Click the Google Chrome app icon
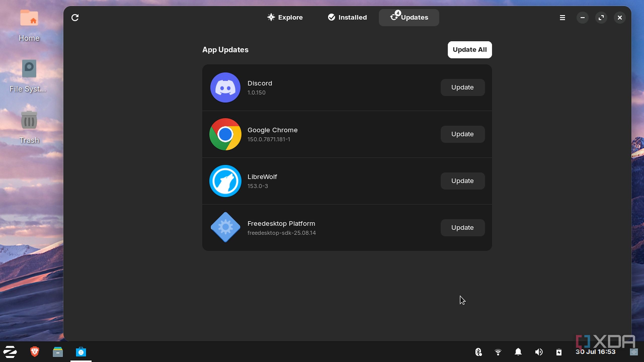 pyautogui.click(x=225, y=134)
